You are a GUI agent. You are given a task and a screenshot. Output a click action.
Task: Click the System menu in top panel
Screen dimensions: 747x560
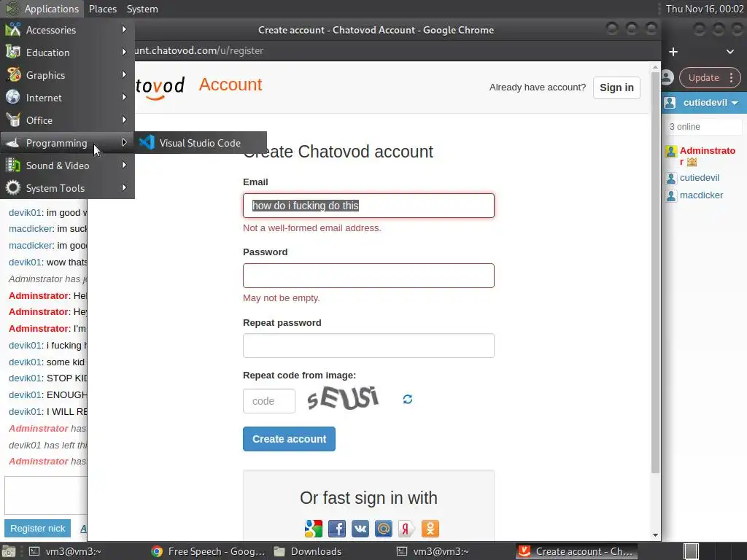(142, 9)
